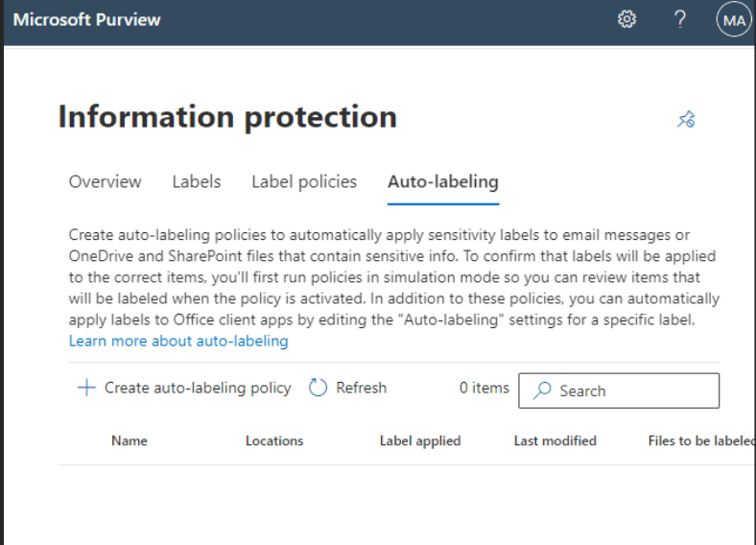Image resolution: width=756 pixels, height=545 pixels.
Task: Go to the Label policies tab
Action: tap(304, 181)
